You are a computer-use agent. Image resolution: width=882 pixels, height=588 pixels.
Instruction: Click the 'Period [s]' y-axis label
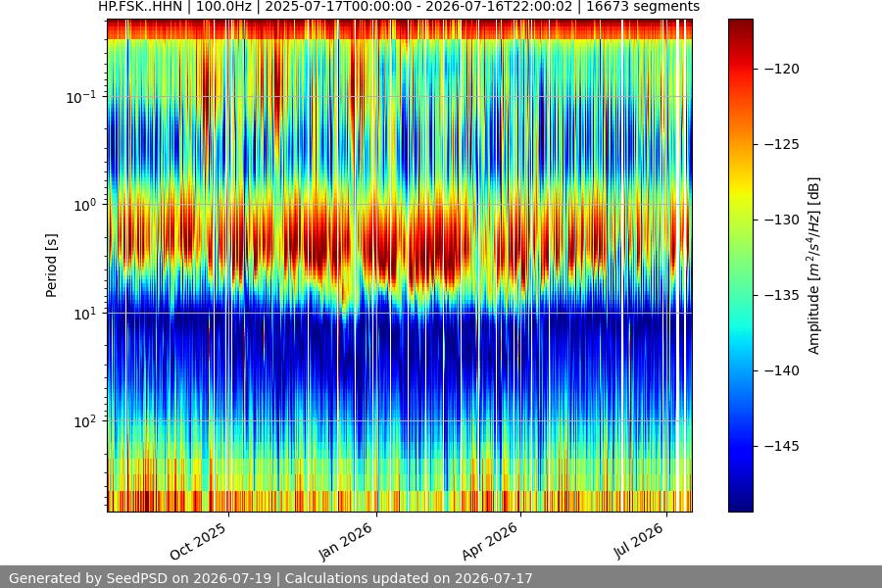[x=51, y=266]
